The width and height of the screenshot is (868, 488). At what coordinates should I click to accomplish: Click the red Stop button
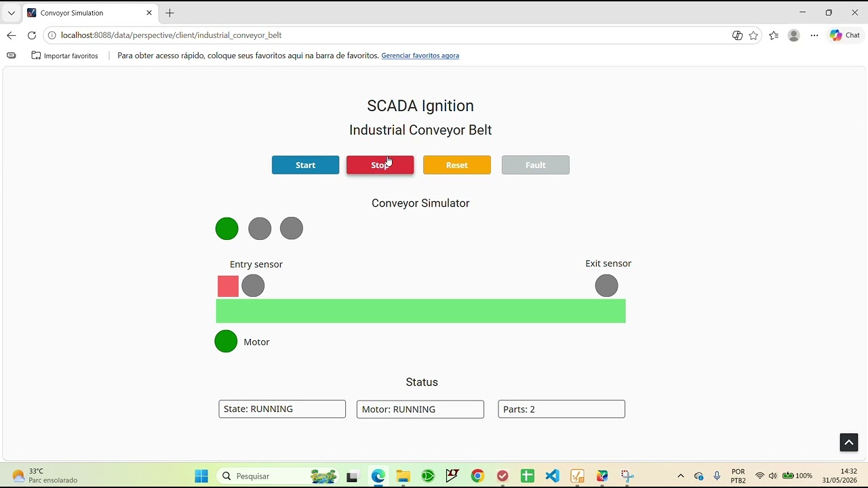[380, 165]
